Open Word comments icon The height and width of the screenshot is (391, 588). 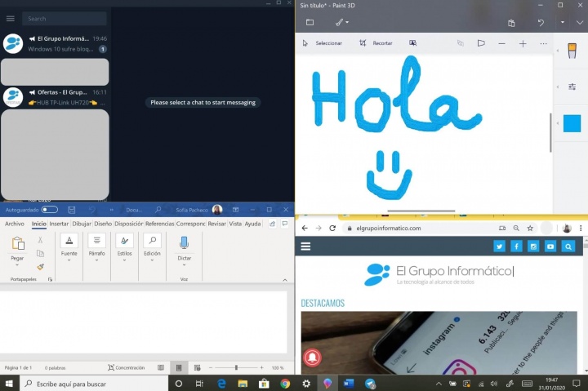coord(285,224)
